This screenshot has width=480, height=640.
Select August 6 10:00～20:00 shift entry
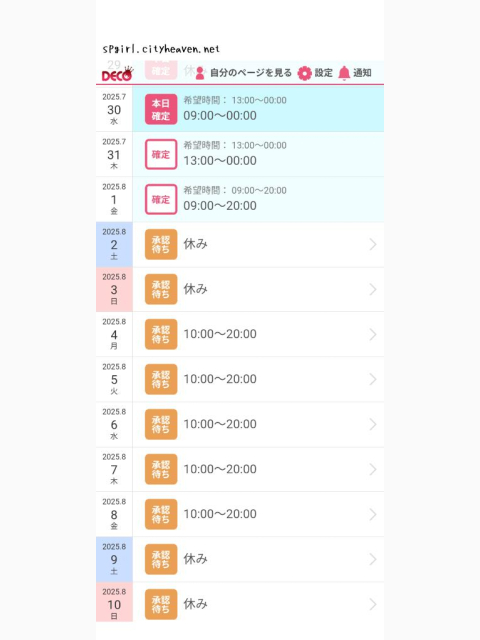(258, 424)
